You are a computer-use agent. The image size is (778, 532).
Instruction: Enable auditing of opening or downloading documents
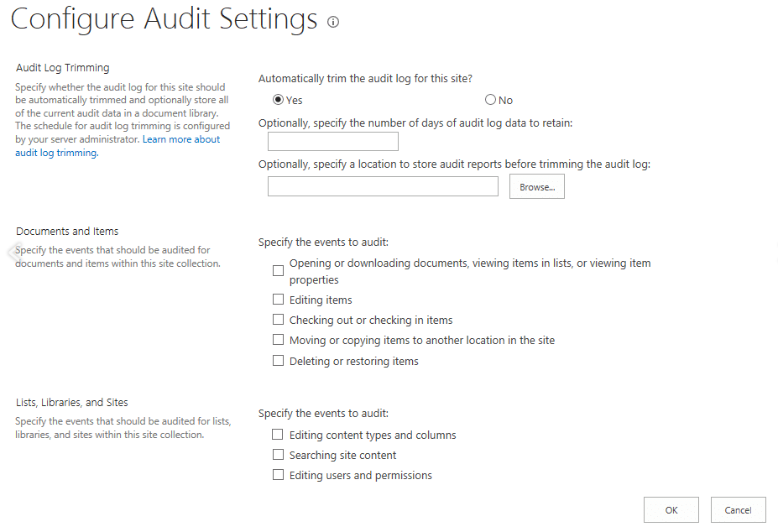(279, 271)
